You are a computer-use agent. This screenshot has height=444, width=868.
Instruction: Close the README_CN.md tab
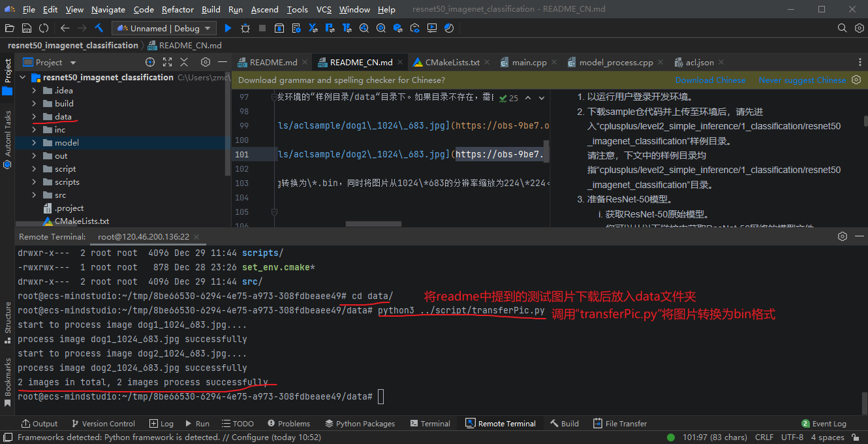[x=401, y=63]
